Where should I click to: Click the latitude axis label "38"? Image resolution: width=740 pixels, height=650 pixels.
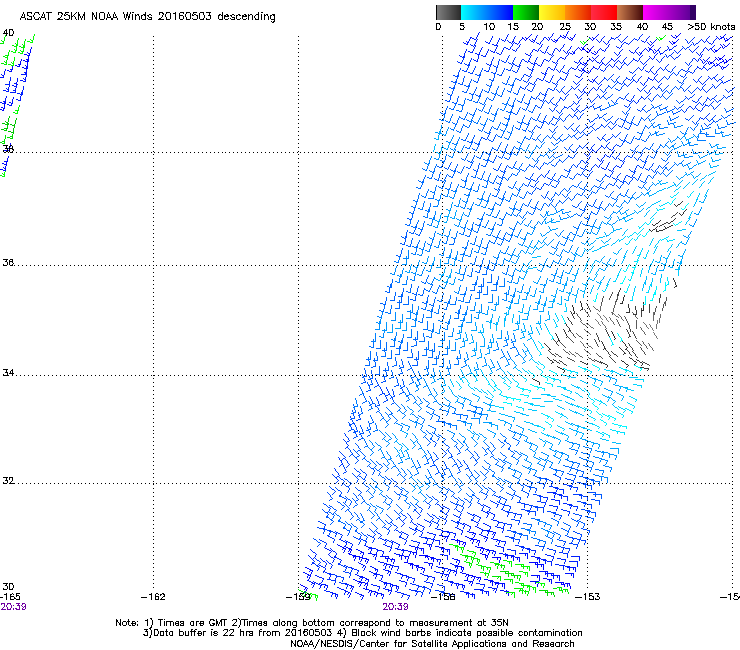8,149
